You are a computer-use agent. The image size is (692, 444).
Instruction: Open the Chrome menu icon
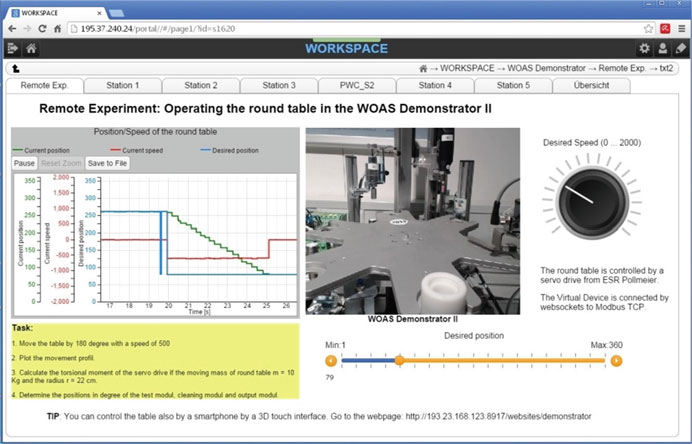pyautogui.click(x=680, y=28)
